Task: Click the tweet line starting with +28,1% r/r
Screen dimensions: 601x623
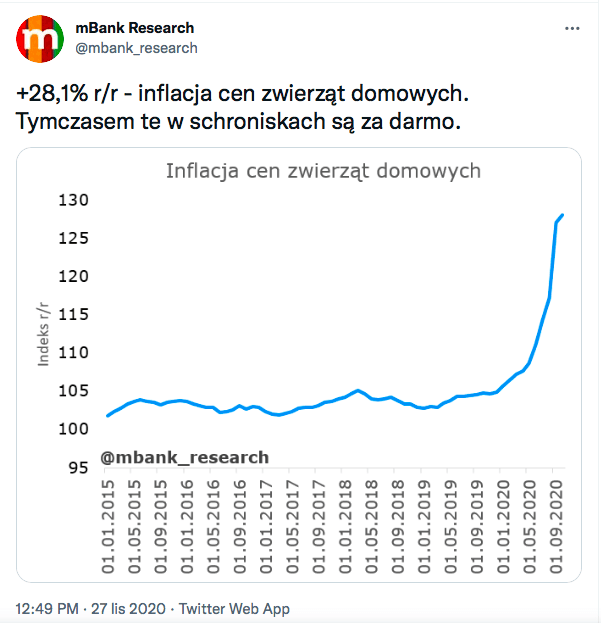Action: (x=242, y=94)
